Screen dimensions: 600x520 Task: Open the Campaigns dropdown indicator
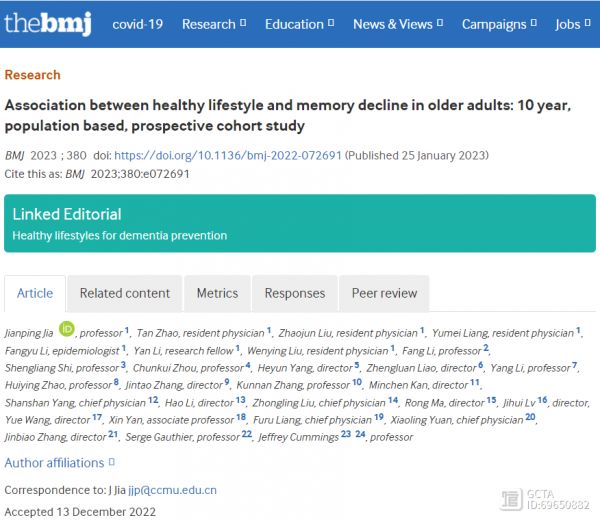tap(533, 23)
